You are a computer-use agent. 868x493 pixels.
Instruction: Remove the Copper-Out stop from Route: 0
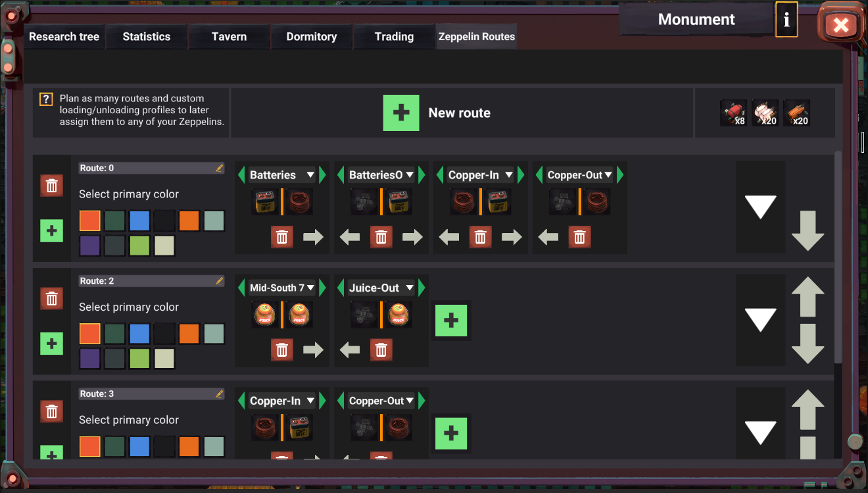580,237
